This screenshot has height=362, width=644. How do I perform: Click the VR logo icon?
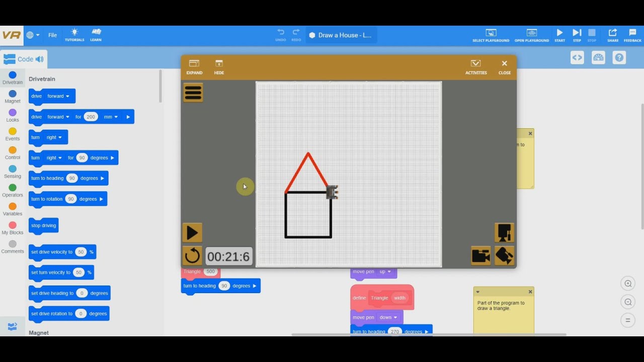(x=11, y=35)
